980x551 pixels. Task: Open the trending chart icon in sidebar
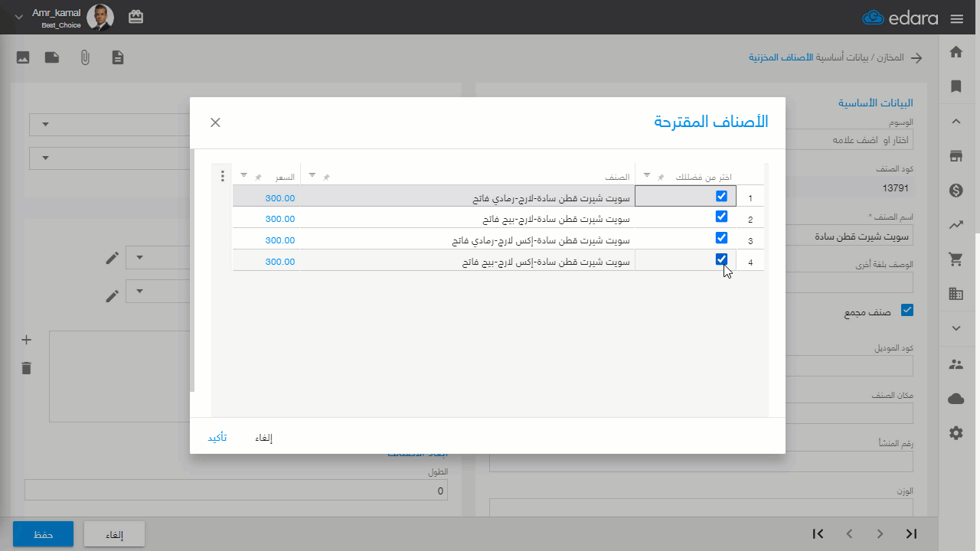click(955, 225)
